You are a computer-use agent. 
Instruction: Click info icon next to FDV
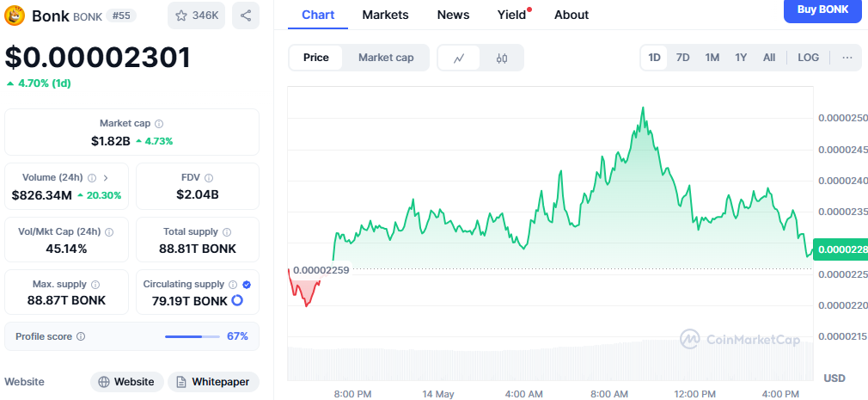pyautogui.click(x=209, y=178)
